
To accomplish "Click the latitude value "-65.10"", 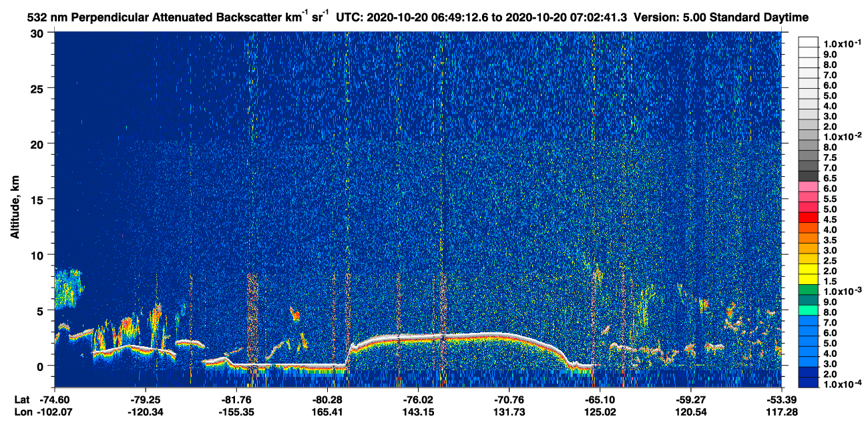I will coord(600,400).
